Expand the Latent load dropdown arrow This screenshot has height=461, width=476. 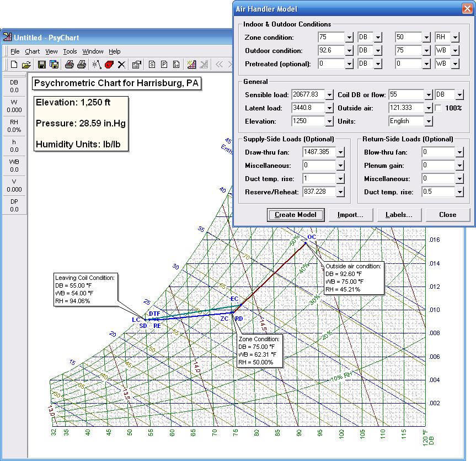[x=329, y=108]
